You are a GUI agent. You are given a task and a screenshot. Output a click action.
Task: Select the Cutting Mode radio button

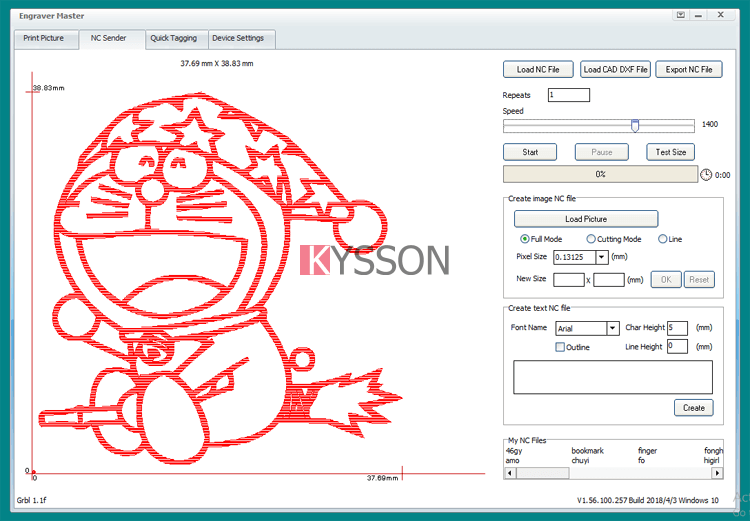[x=591, y=239]
